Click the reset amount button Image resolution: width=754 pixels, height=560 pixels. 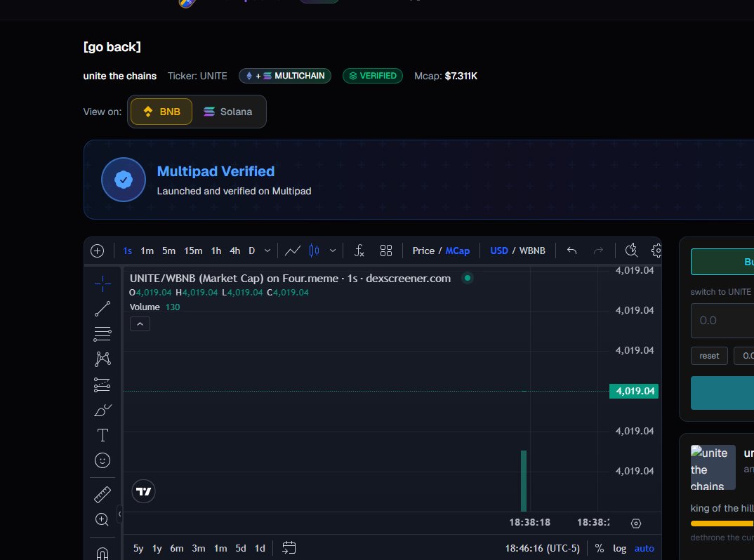point(709,356)
